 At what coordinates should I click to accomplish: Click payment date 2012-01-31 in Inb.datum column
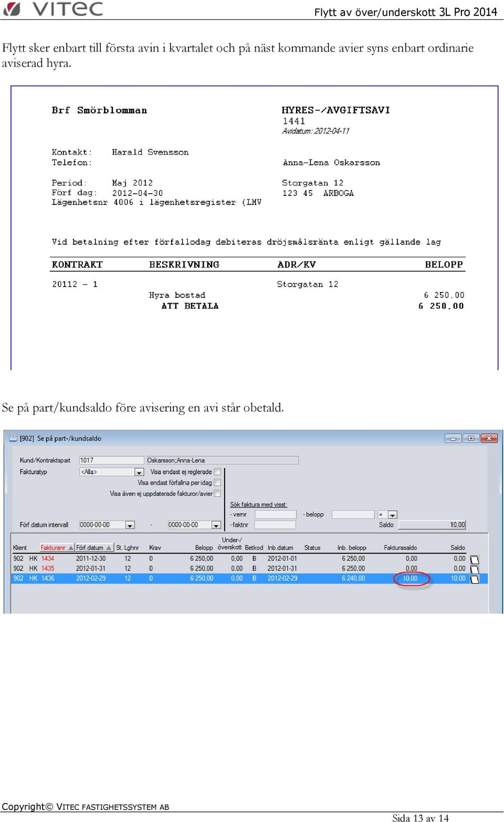click(x=282, y=568)
